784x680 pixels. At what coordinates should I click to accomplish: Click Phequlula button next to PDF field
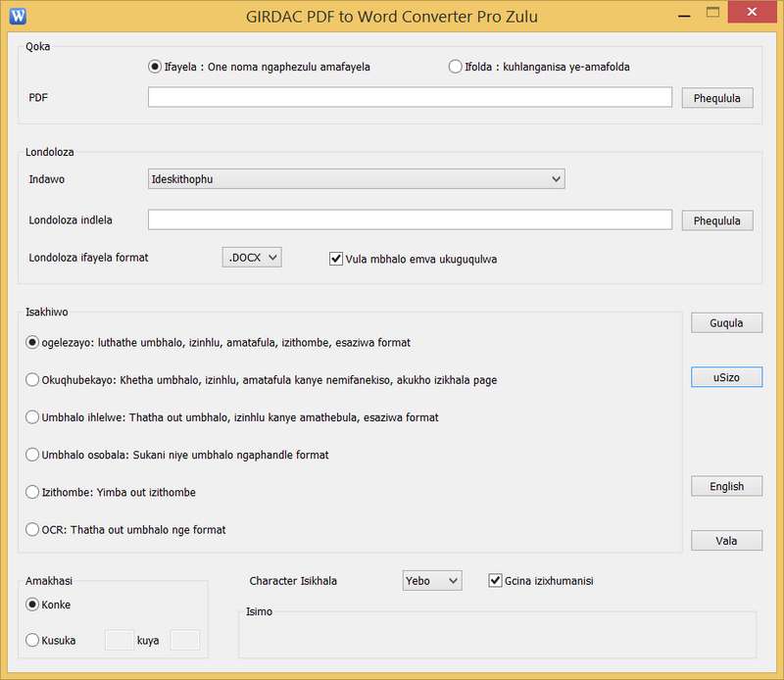tap(717, 98)
